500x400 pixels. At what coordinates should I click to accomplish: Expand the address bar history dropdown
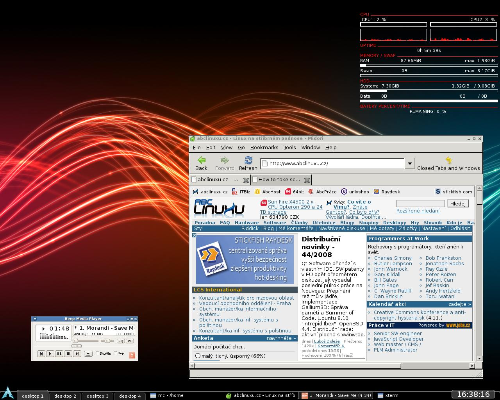click(410, 163)
